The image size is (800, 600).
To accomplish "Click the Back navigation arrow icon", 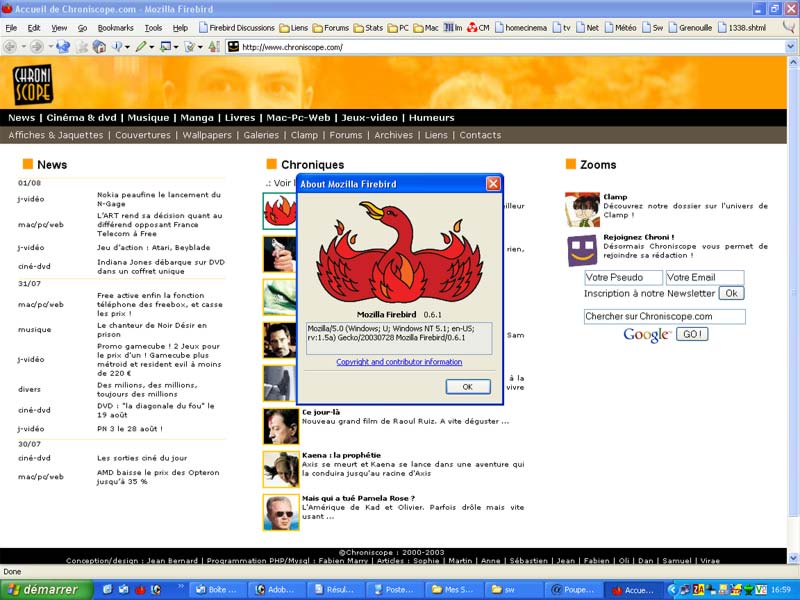I will pyautogui.click(x=10, y=47).
